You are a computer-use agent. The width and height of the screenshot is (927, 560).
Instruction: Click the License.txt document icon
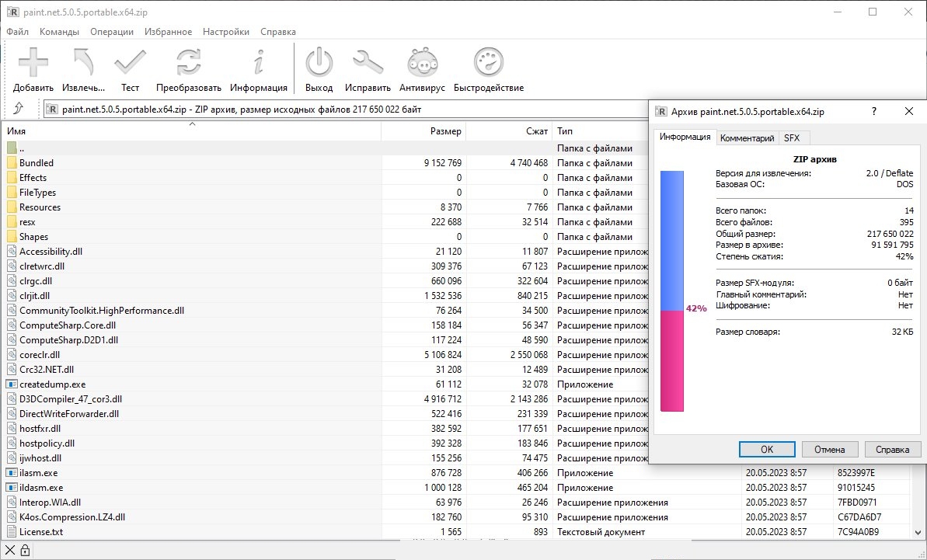click(x=12, y=532)
